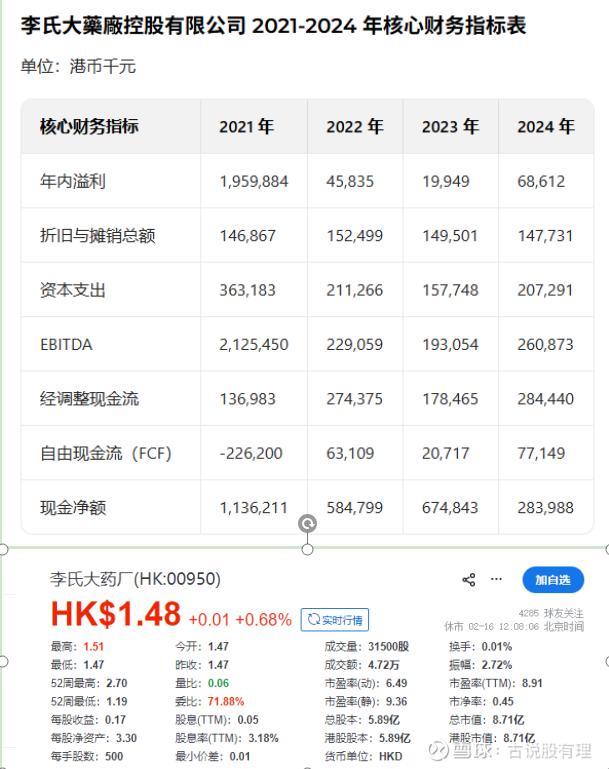Image resolution: width=609 pixels, height=769 pixels.
Task: Select the table title 李氏大藥廠控股有限公司 heading
Action: (x=274, y=26)
